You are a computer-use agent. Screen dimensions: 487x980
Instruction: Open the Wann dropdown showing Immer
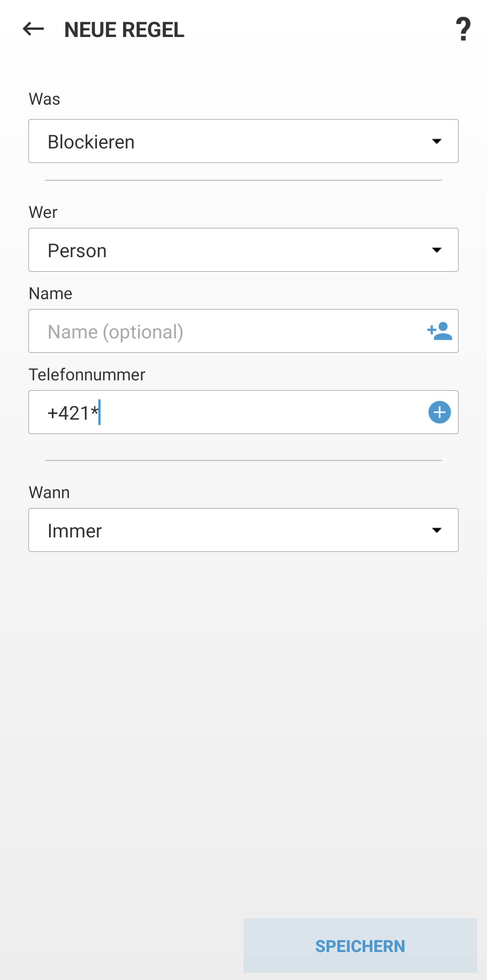[225, 530]
